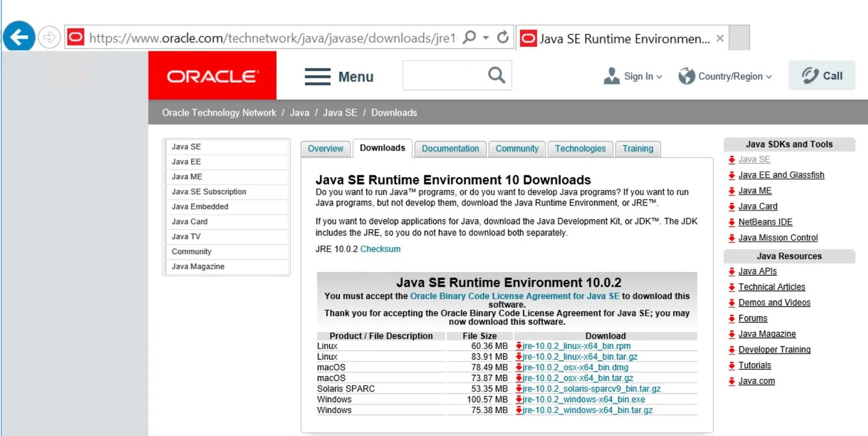Click the Call button
868x436 pixels.
pos(822,75)
